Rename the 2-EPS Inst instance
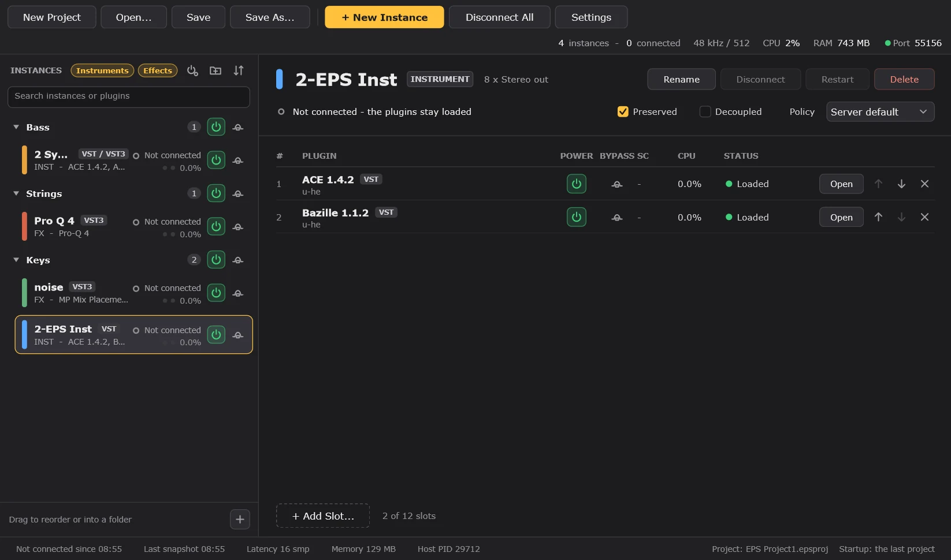This screenshot has height=560, width=951. tap(681, 79)
